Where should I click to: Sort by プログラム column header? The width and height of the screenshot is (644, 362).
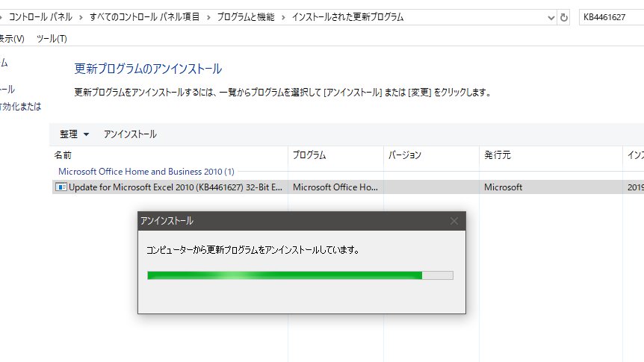pos(335,155)
